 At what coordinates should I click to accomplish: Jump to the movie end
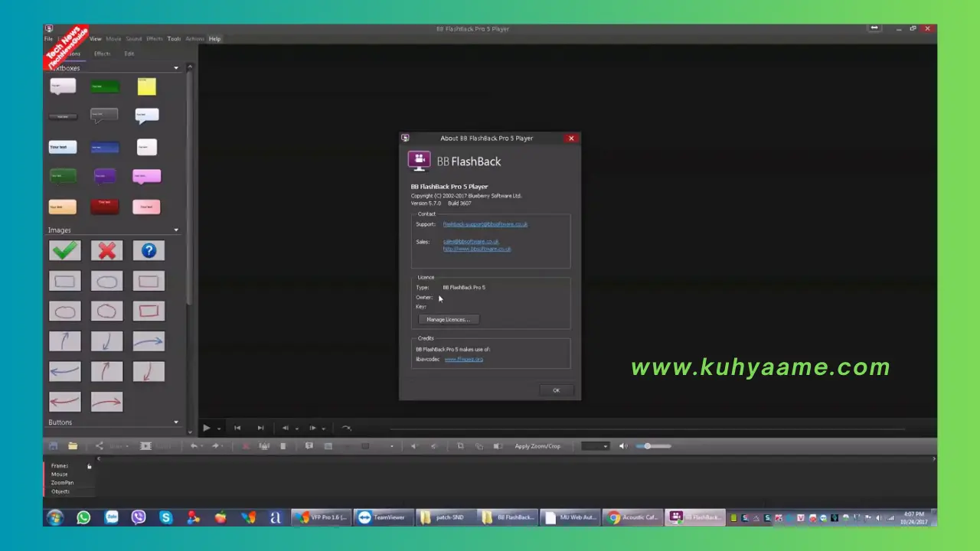[260, 429]
